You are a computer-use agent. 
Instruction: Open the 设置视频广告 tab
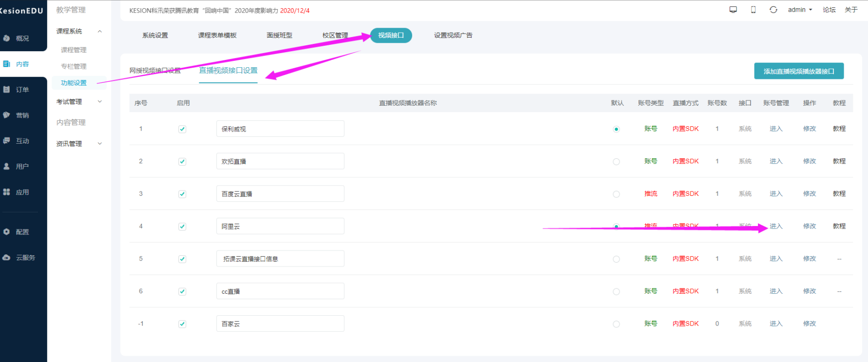(453, 35)
